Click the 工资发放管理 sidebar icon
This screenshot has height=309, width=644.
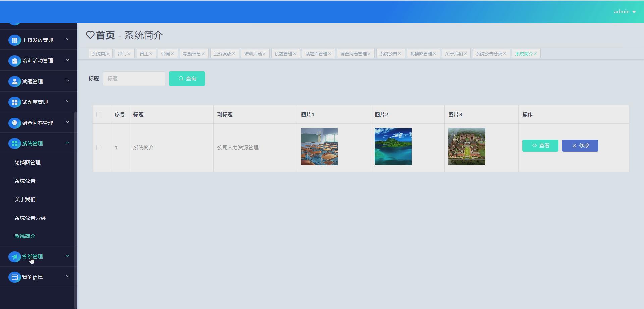click(14, 40)
